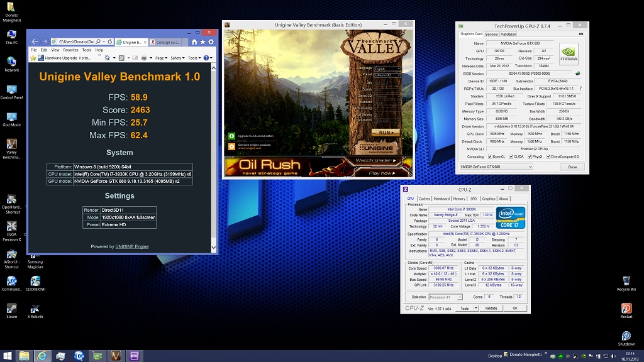Click Bus Interface question mark icon
644x362 pixels.
(580, 88)
